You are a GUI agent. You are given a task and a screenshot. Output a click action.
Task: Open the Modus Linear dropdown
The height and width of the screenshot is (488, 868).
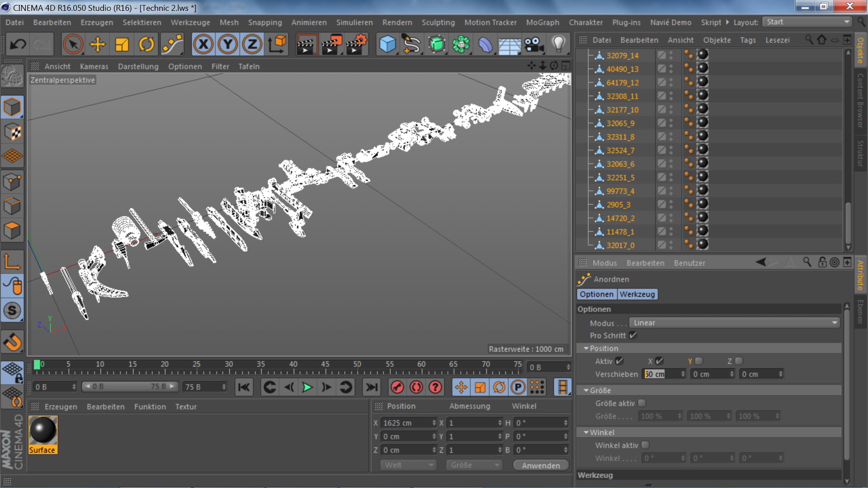(x=735, y=323)
